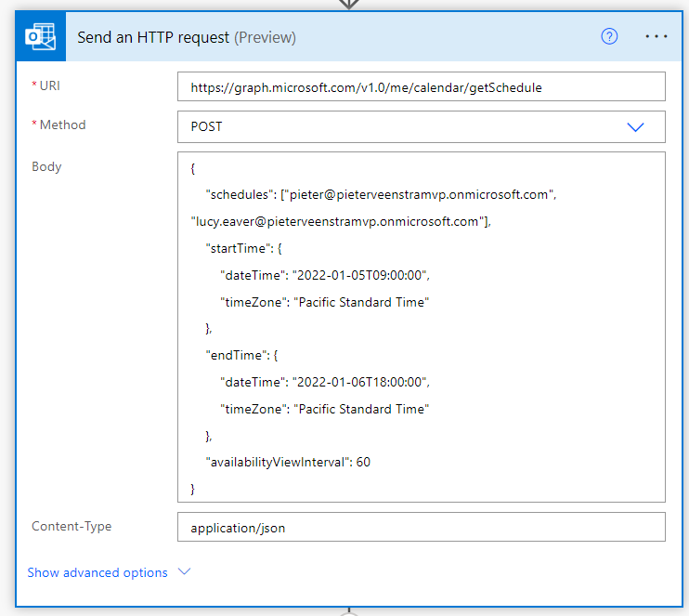This screenshot has height=616, width=689.
Task: Click the lucy.eaver email address line
Action: tap(341, 222)
